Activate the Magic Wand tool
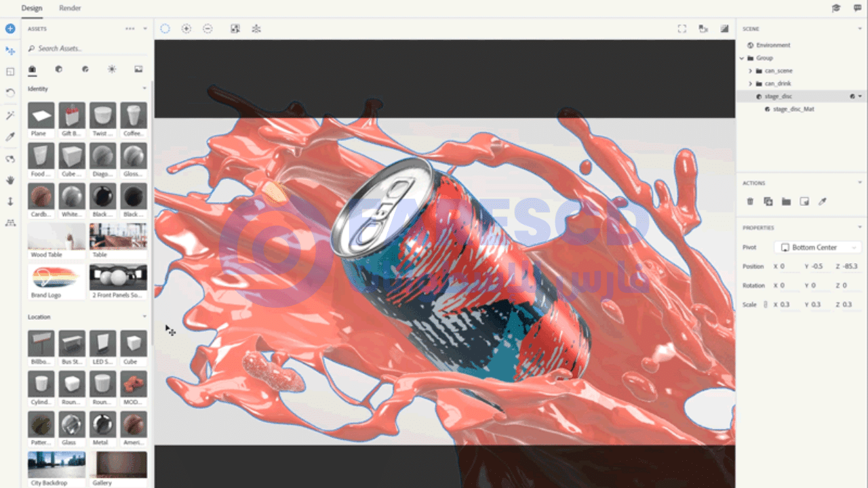Image resolution: width=868 pixels, height=488 pixels. 10,116
